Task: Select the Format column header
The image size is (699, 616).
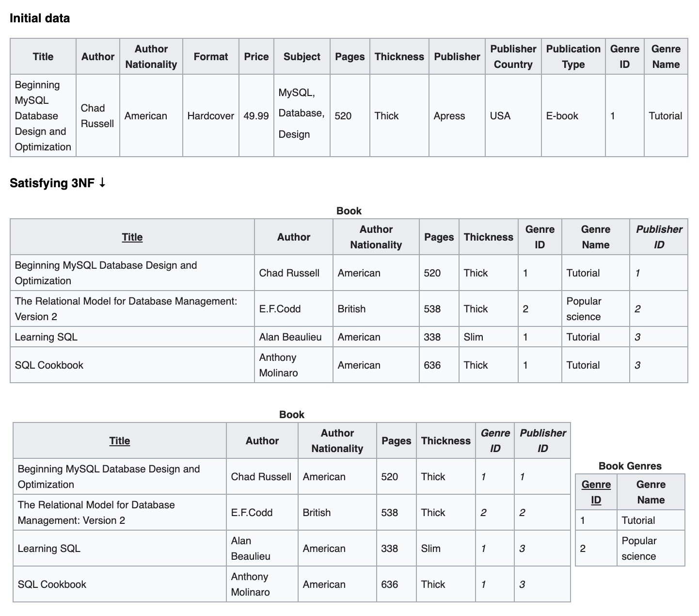Action: click(x=210, y=57)
